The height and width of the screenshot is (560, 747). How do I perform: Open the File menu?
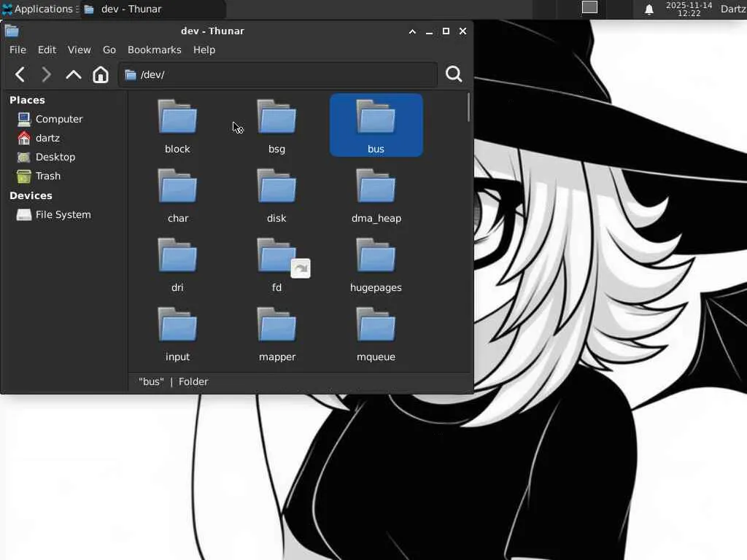click(18, 50)
